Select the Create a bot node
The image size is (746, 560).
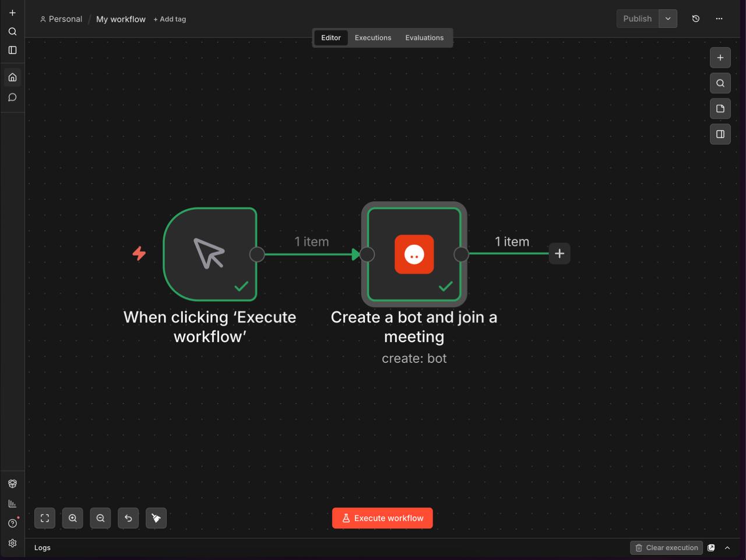(414, 254)
